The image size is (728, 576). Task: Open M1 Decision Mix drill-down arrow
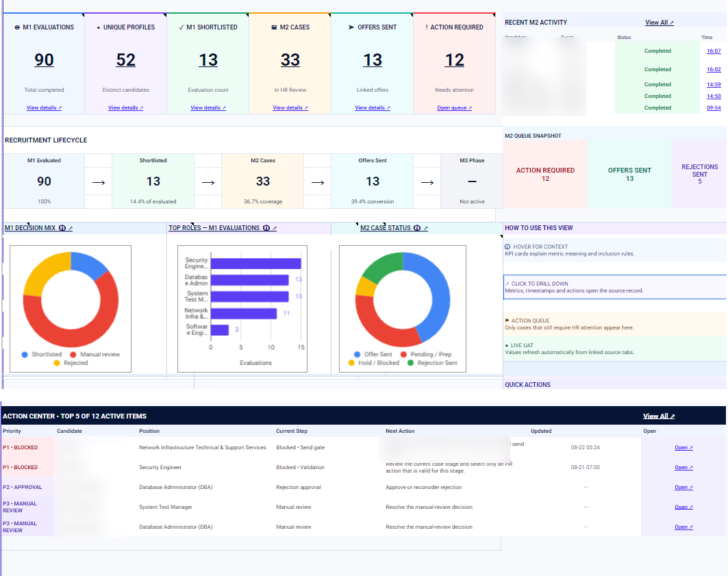71,228
